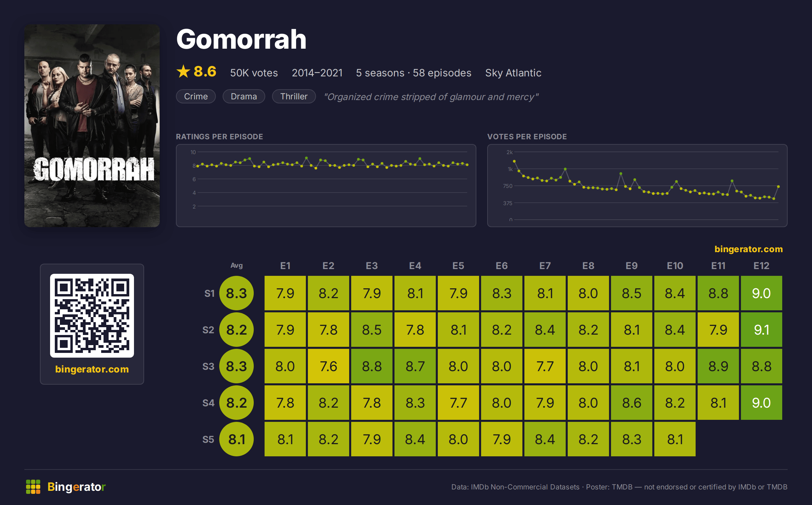Select the Thriller genre tag

click(x=294, y=97)
